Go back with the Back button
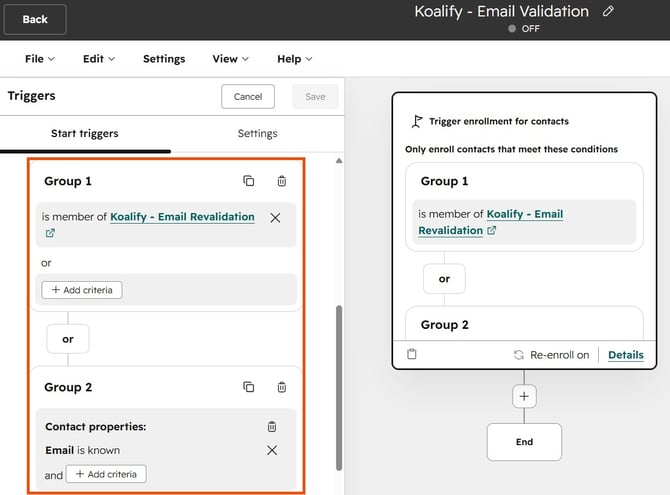The height and width of the screenshot is (495, 670). [x=35, y=19]
